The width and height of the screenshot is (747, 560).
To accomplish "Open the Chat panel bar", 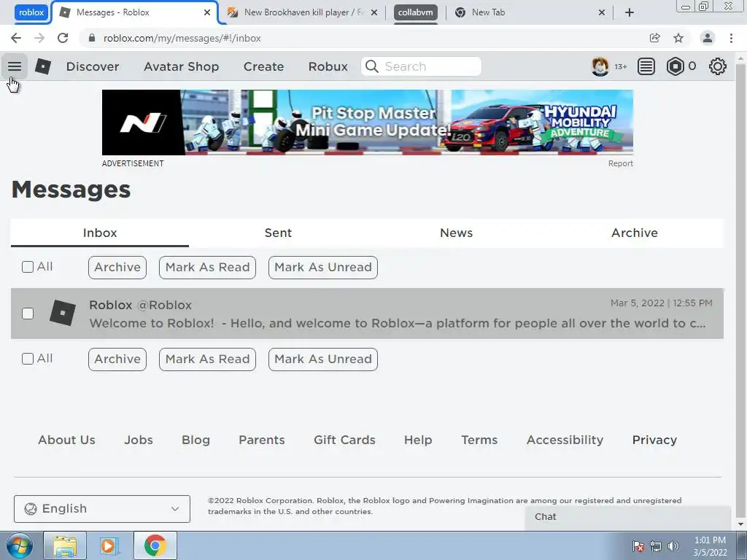I will click(x=628, y=517).
